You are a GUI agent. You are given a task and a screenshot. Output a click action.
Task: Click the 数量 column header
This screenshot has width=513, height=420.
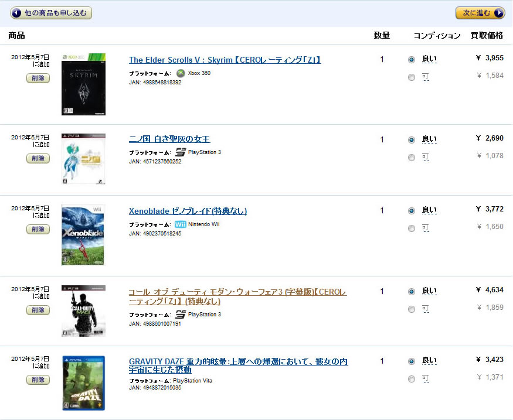[382, 35]
